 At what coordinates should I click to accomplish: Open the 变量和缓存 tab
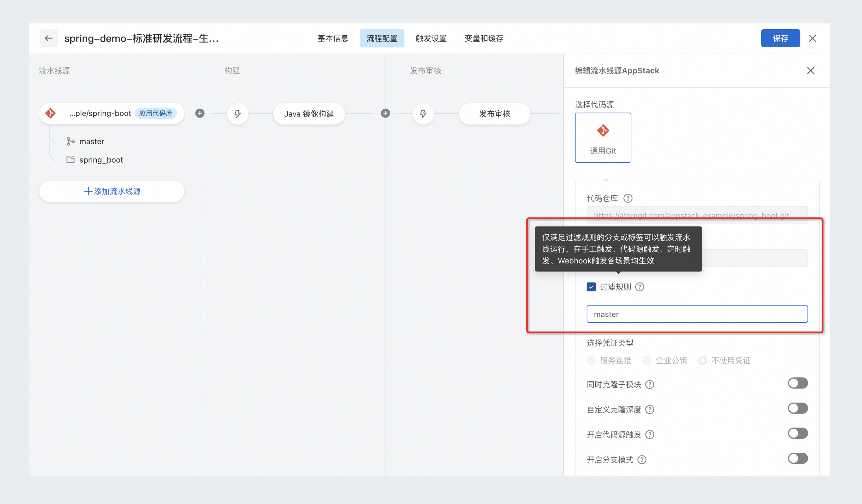(484, 38)
